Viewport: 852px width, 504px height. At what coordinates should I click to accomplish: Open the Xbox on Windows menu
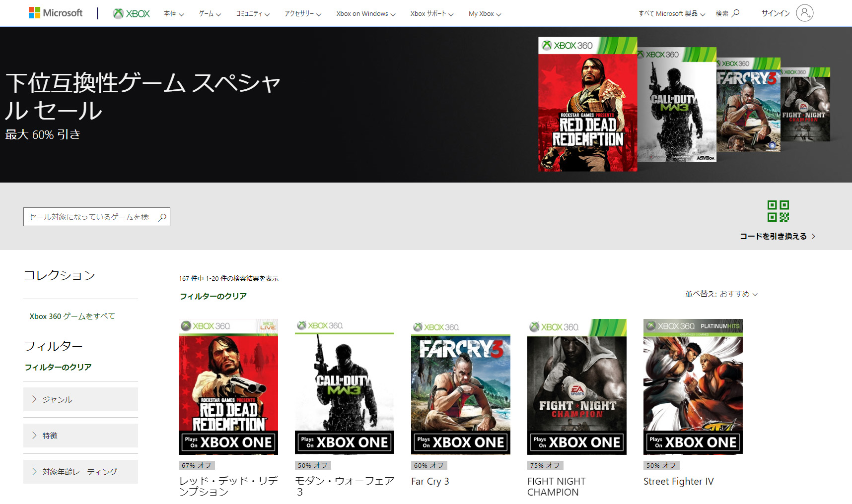(x=366, y=14)
